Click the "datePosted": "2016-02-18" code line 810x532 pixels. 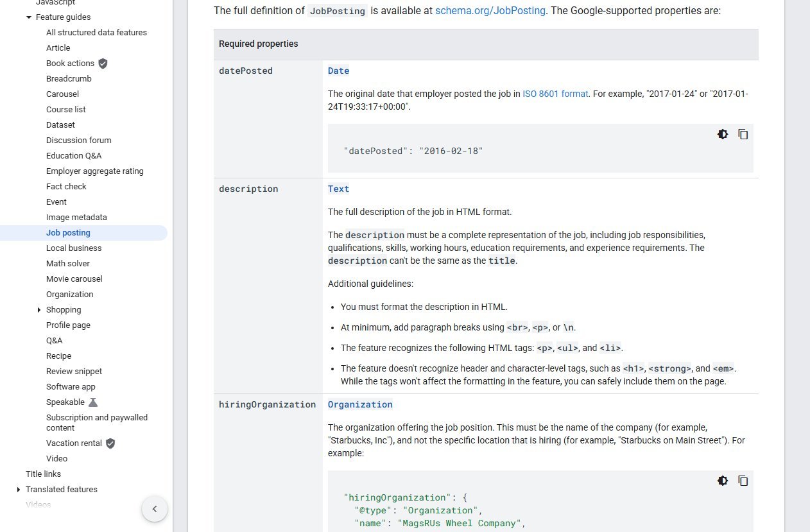tap(413, 151)
